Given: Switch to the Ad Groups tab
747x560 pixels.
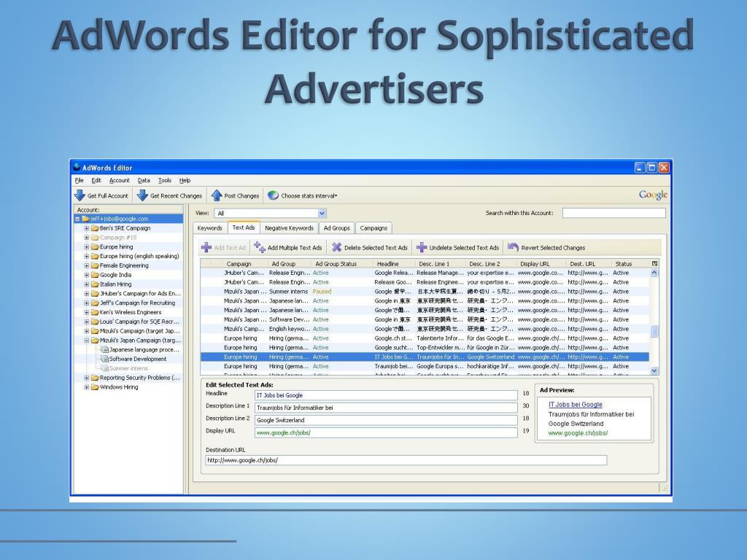Looking at the screenshot, I should 337,228.
